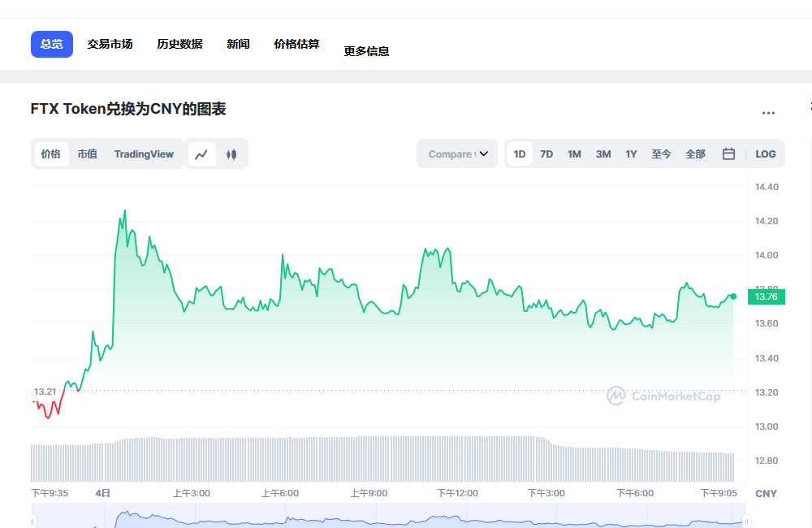This screenshot has height=528, width=812.
Task: Select the line chart view icon
Action: tap(201, 154)
